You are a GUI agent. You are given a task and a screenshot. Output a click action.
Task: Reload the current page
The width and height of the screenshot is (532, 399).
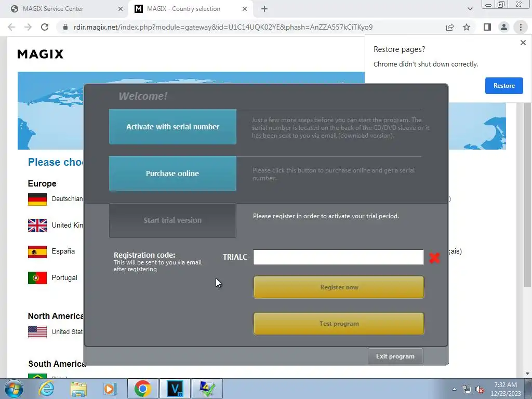point(45,27)
